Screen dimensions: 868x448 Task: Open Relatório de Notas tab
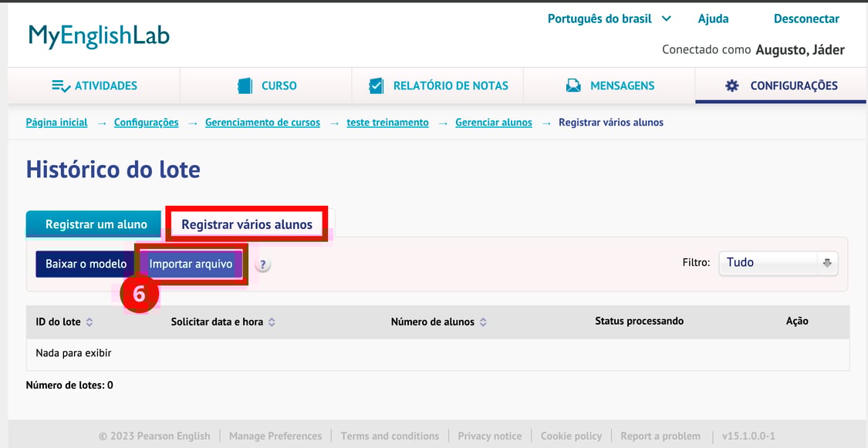pos(437,86)
